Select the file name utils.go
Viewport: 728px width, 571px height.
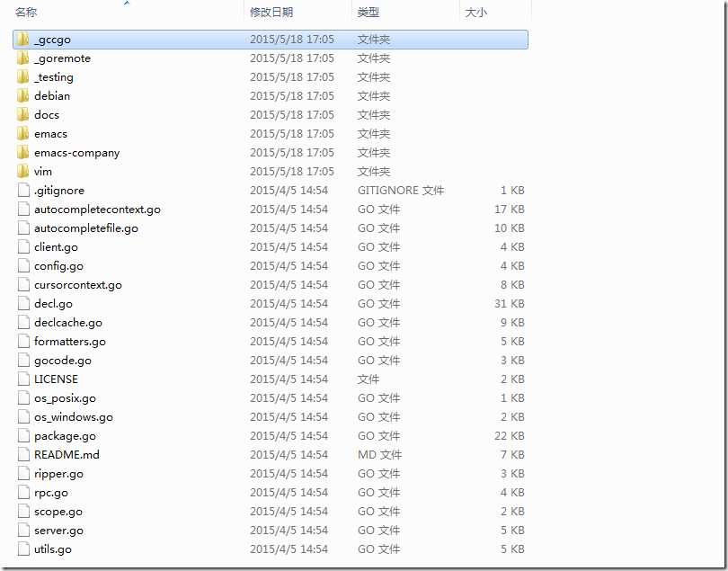pyautogui.click(x=53, y=549)
